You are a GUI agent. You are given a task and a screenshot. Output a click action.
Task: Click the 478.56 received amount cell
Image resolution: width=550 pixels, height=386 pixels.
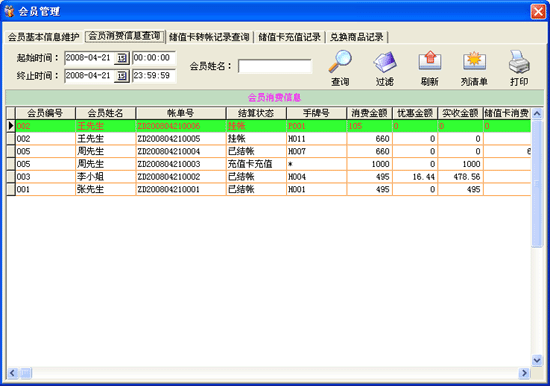[460, 177]
